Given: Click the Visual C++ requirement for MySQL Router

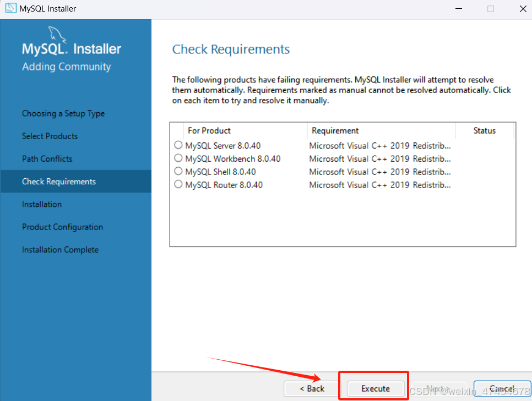Looking at the screenshot, I should (x=380, y=185).
